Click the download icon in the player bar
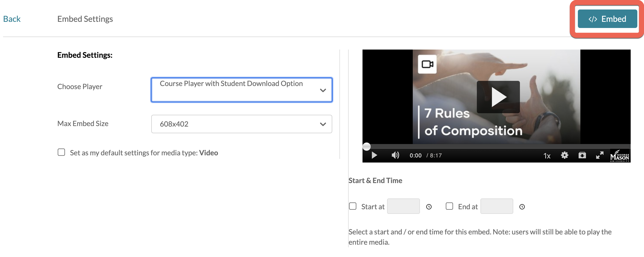The image size is (644, 257). (x=582, y=155)
